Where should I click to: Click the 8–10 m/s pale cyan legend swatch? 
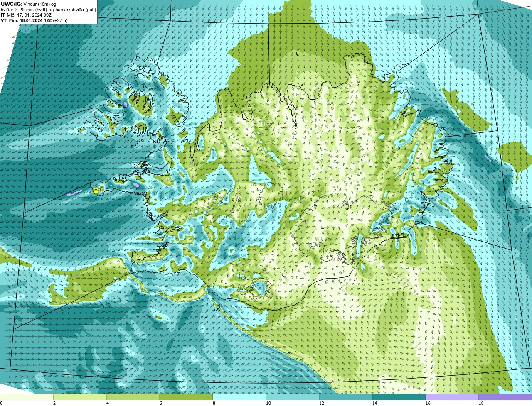click(239, 397)
